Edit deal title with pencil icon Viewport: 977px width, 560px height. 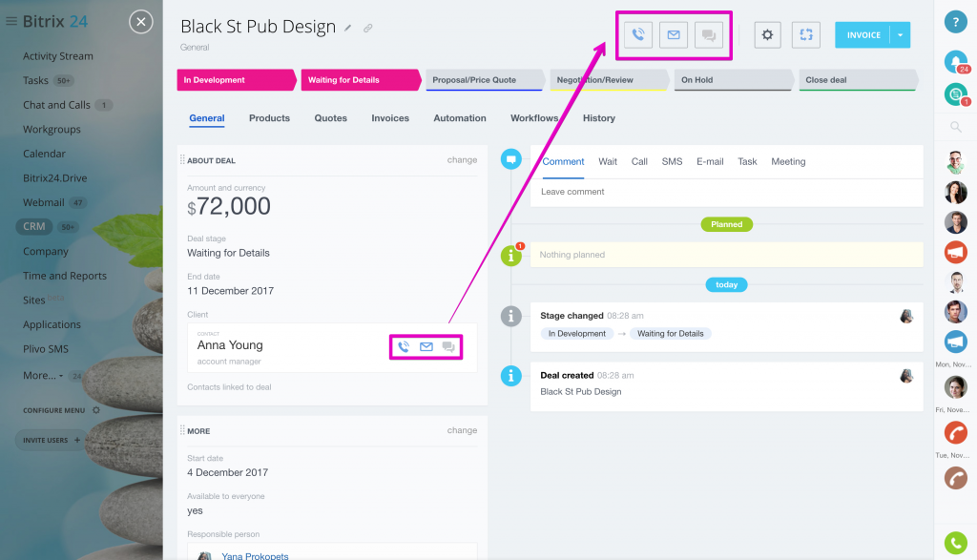pos(348,28)
